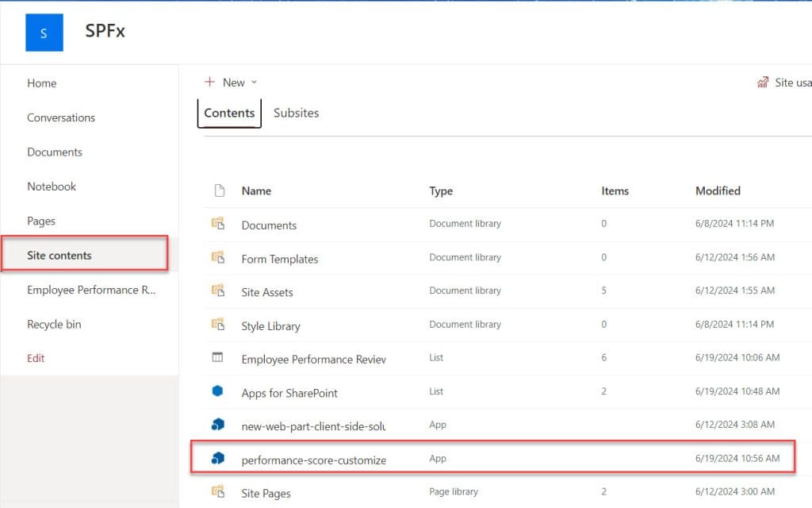
Task: Click App type of performance-score-customize row
Action: pyautogui.click(x=438, y=459)
